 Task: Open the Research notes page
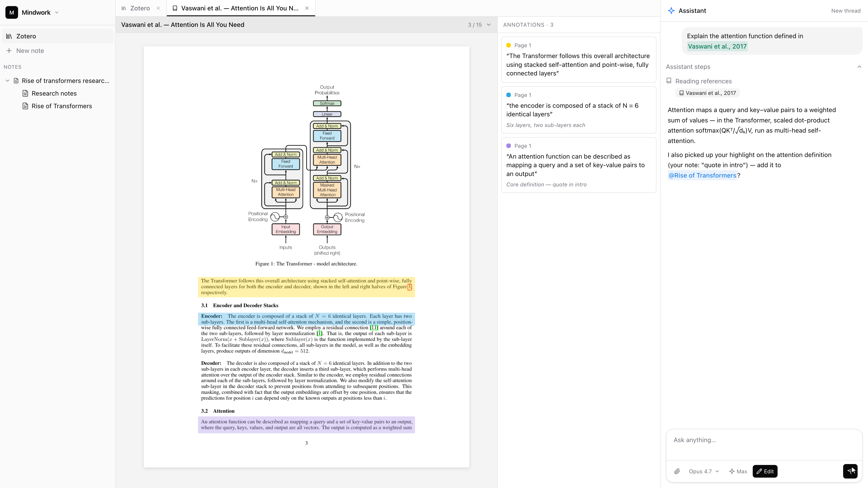54,93
